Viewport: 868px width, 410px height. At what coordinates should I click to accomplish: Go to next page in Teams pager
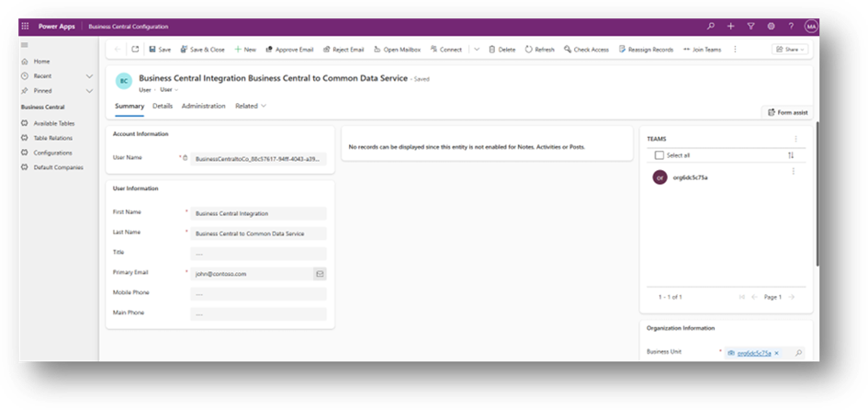point(792,298)
